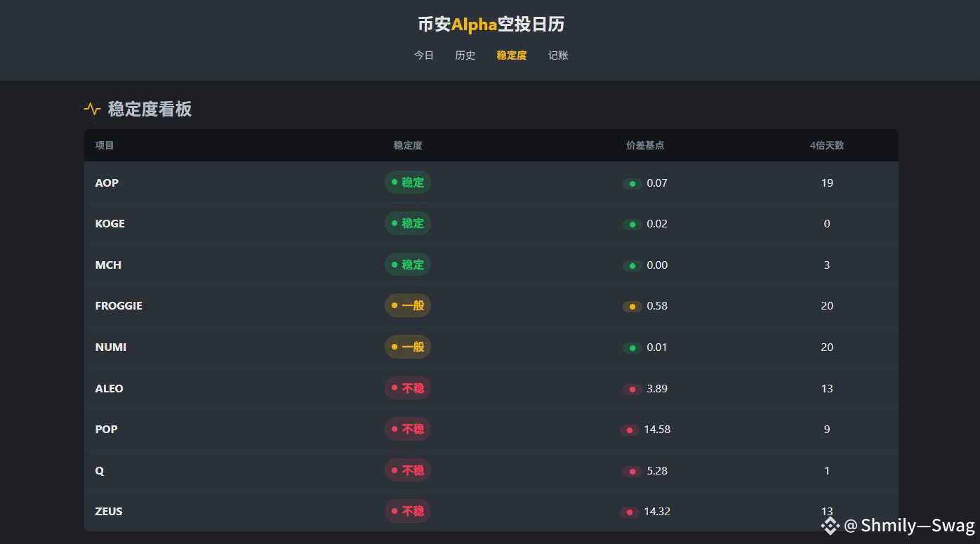980x544 pixels.
Task: Sort by the 4倍天数 column header
Action: (826, 145)
